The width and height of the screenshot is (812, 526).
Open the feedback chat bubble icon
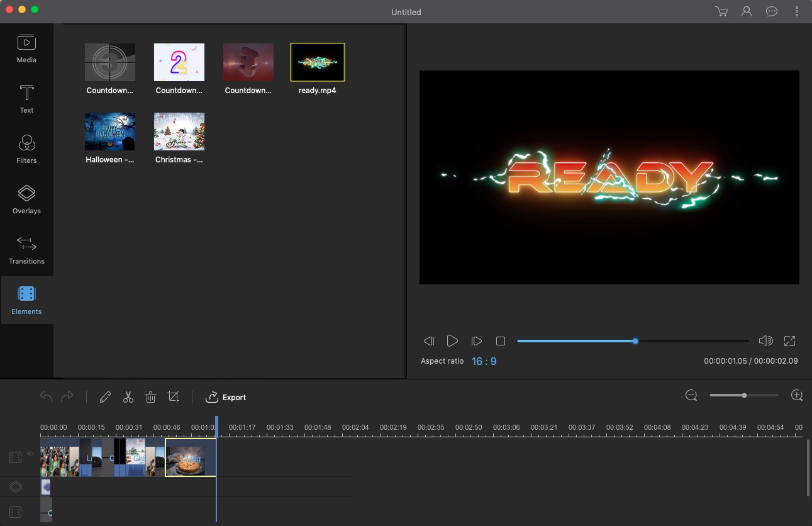[772, 11]
